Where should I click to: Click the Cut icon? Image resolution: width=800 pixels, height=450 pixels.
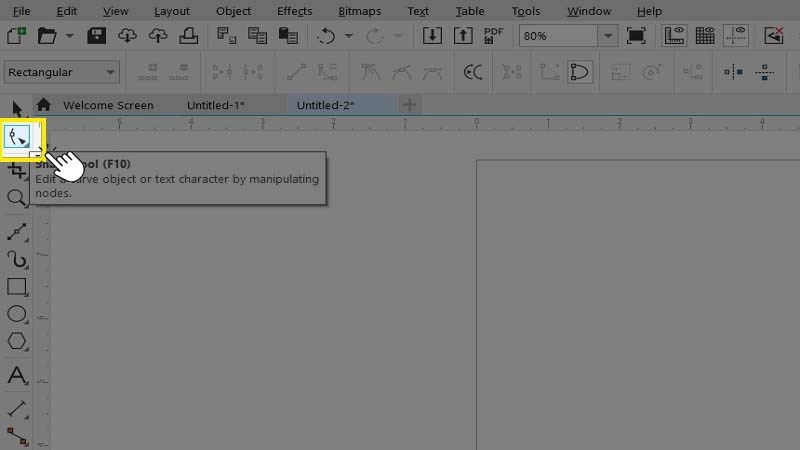[227, 36]
